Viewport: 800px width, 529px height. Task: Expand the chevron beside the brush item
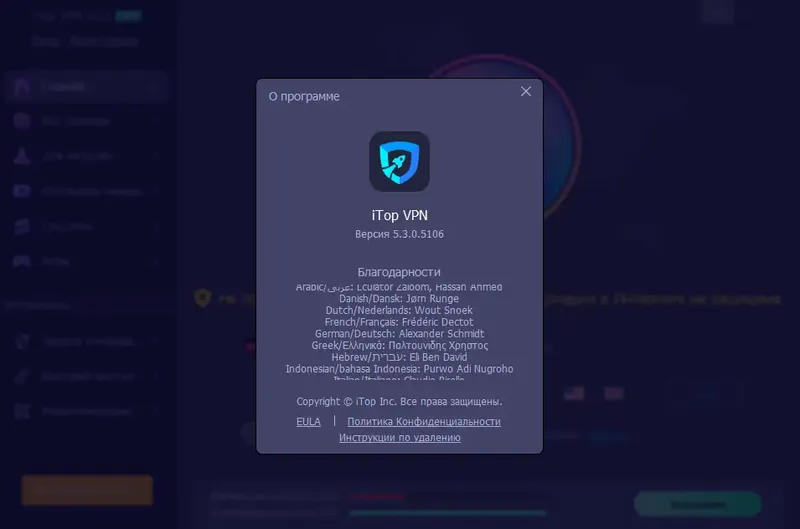coord(155,376)
